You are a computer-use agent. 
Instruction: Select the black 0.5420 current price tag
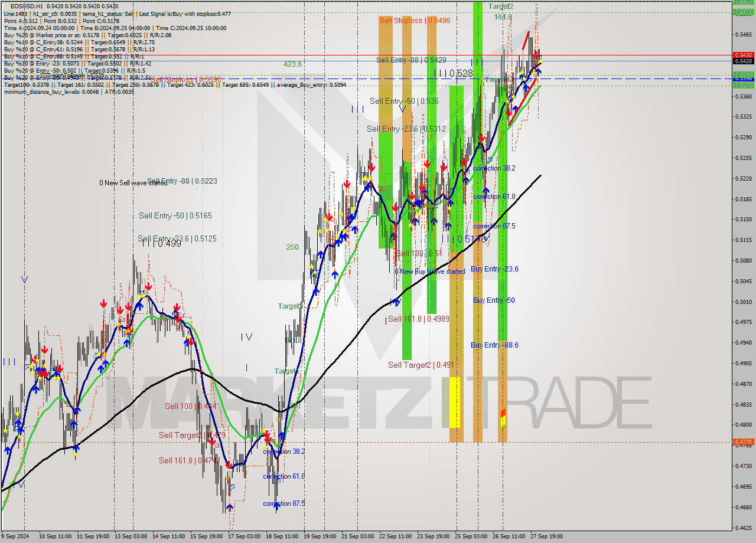point(742,61)
